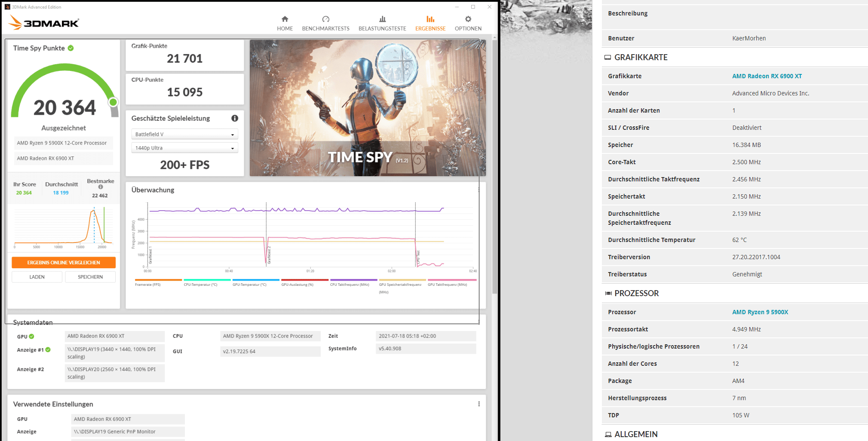Open the Optionen settings tab
This screenshot has width=868, height=441.
pyautogui.click(x=468, y=24)
